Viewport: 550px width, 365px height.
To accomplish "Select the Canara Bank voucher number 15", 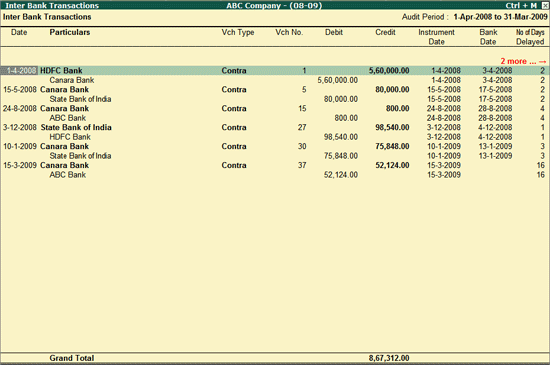I will click(275, 108).
